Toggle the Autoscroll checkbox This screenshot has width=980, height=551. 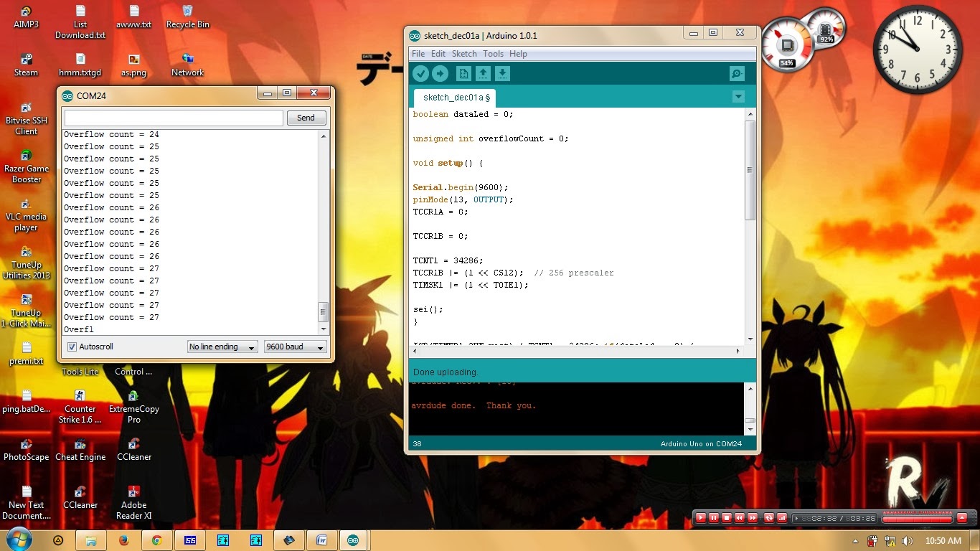pos(72,347)
